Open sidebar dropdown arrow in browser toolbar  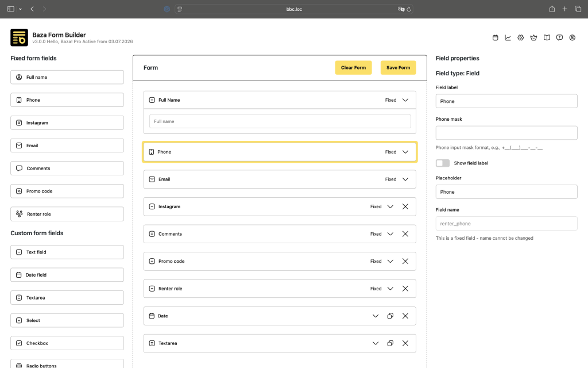coord(20,9)
